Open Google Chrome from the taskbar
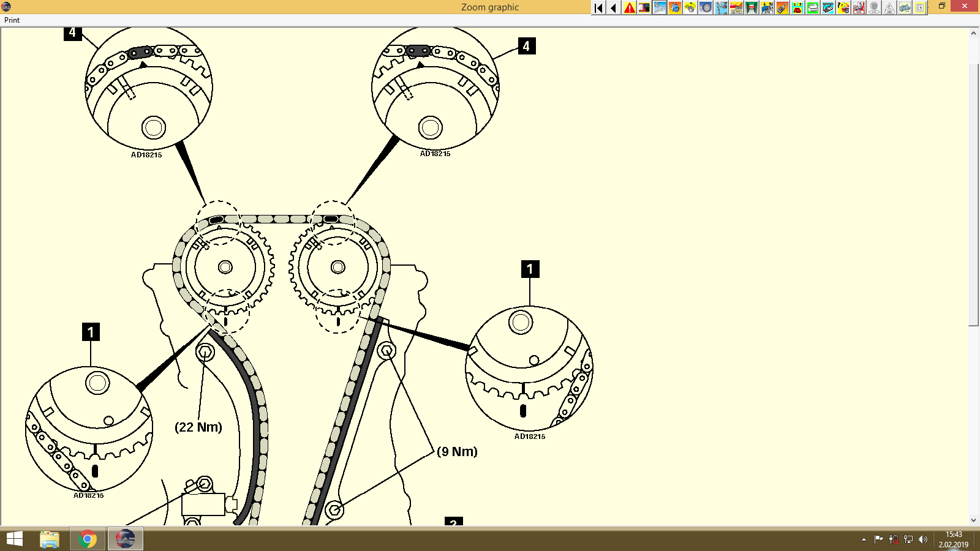 pos(87,539)
